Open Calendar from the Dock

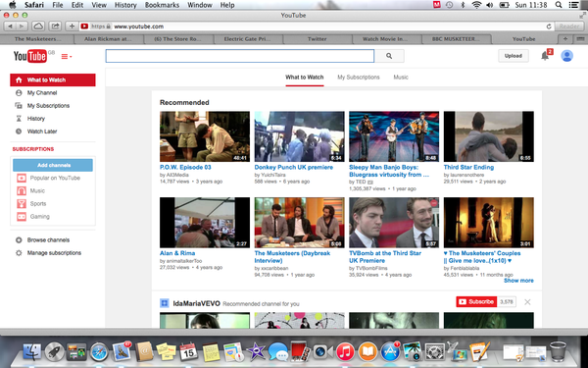[x=188, y=352]
